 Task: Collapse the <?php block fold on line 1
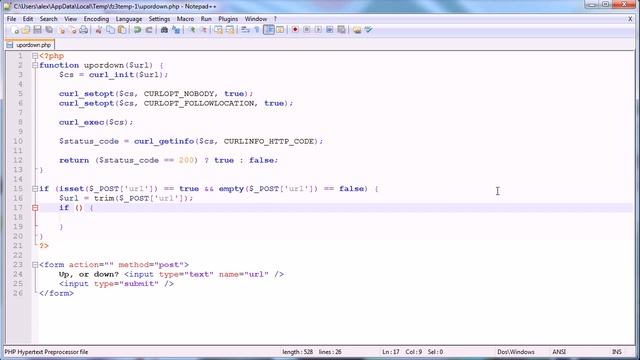(35, 56)
